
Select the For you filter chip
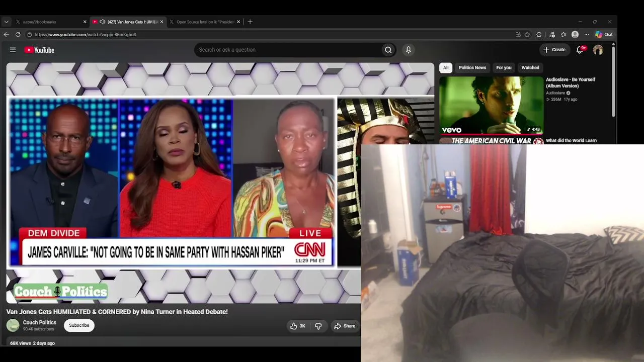tap(504, 68)
